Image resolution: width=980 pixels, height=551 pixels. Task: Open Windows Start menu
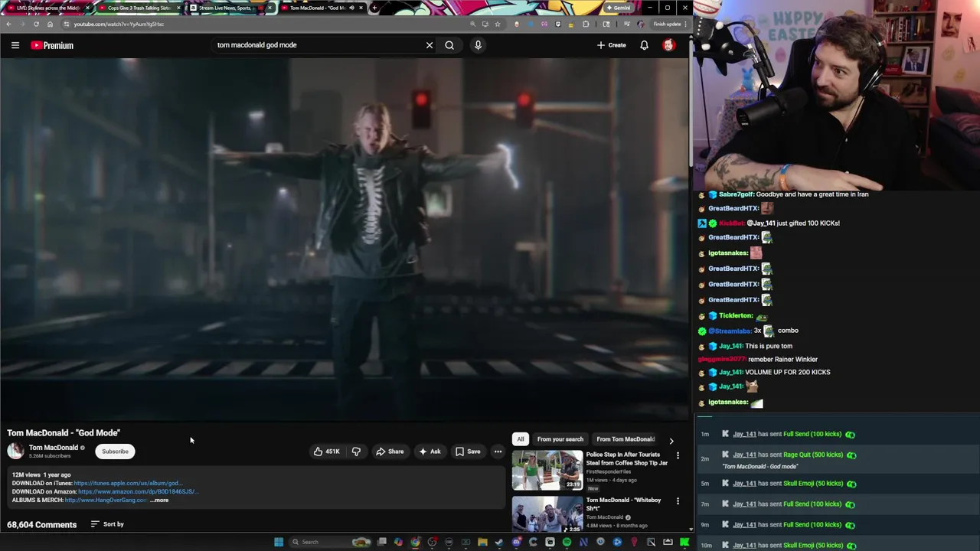279,542
